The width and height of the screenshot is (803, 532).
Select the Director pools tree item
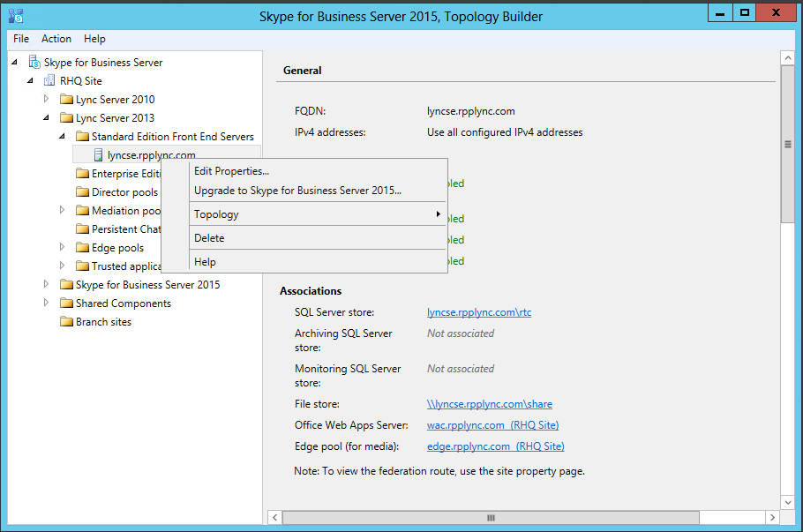tap(124, 192)
